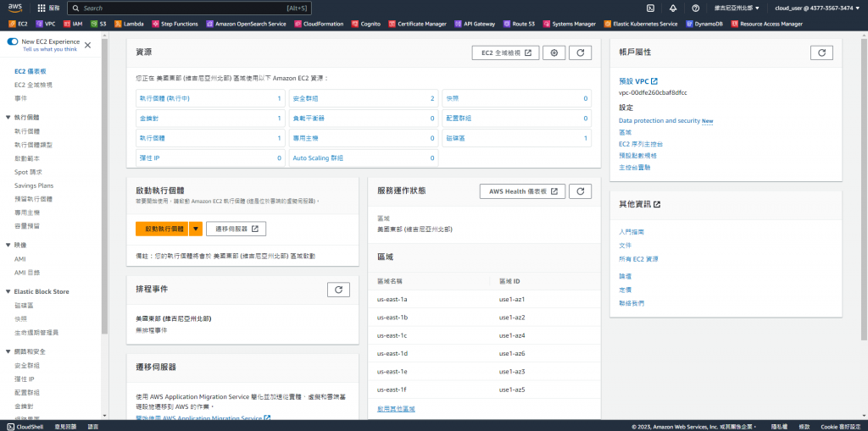Screen dimensions: 868x431
Task: Select EC2 儀表板 in the sidebar
Action: [x=31, y=71]
